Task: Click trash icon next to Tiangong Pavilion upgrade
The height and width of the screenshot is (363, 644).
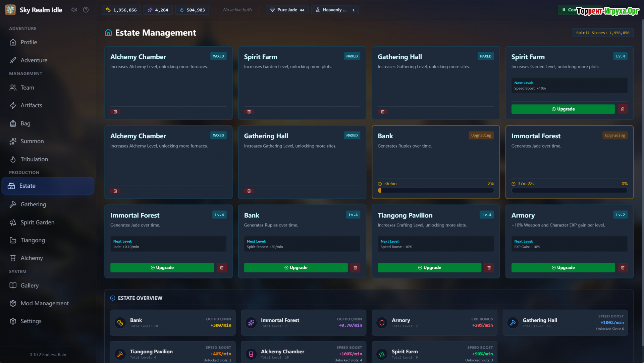Action: [x=489, y=267]
